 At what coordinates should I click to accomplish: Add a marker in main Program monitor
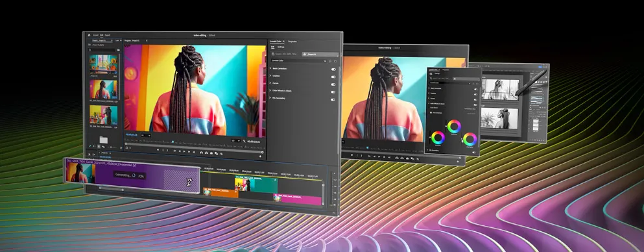(158, 149)
